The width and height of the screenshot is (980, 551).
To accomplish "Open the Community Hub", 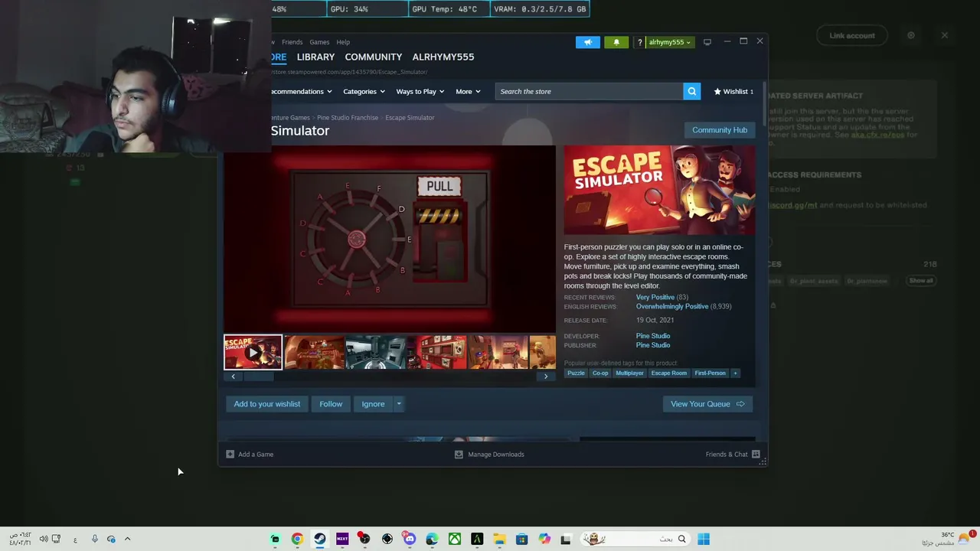I will pyautogui.click(x=720, y=130).
